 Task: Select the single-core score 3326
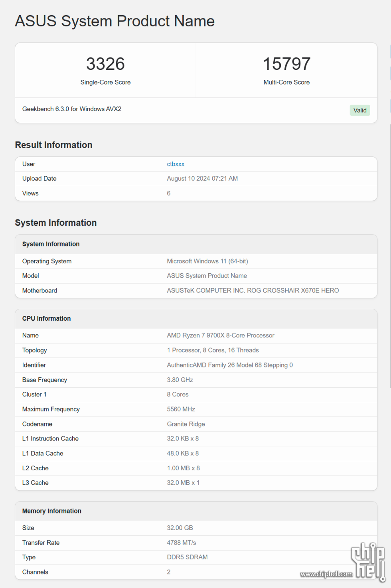pyautogui.click(x=105, y=64)
